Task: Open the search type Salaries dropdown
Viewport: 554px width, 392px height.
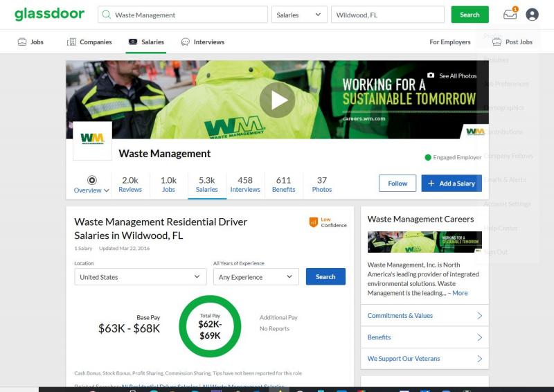Action: pos(299,15)
